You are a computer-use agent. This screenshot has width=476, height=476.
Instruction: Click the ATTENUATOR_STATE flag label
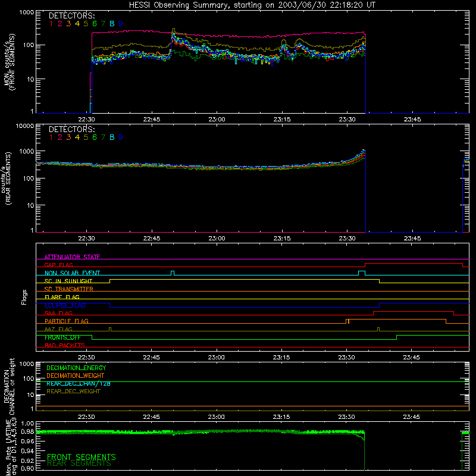[72, 257]
